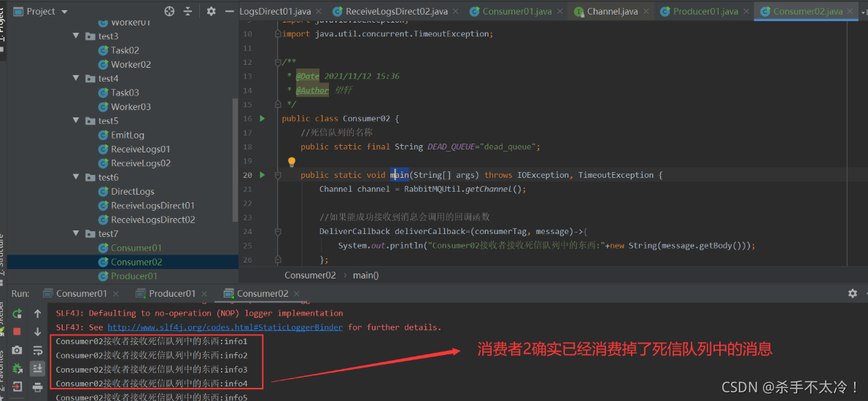Click the run gutter arrow at line 20
Image resolution: width=868 pixels, height=401 pixels.
(x=263, y=175)
